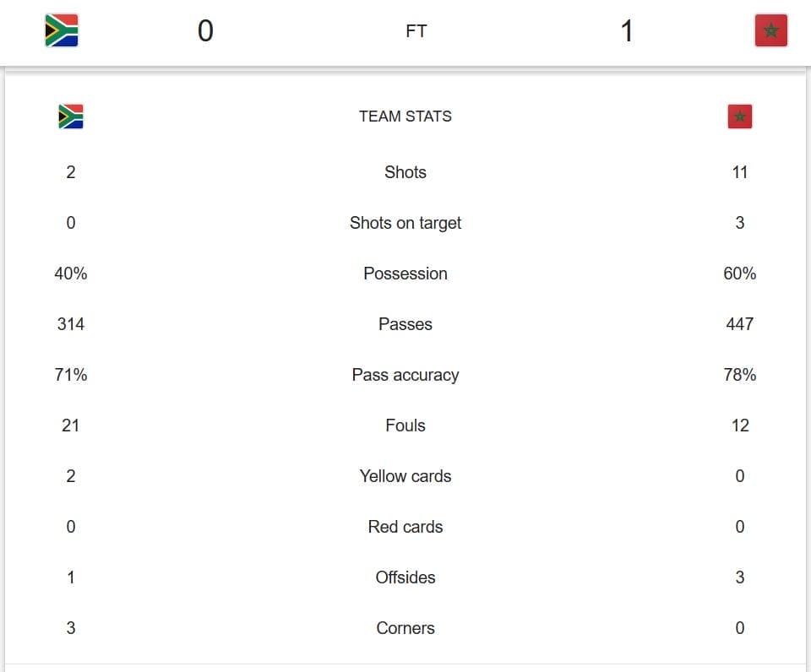This screenshot has width=811, height=672.
Task: Click Morocco's 60% possession value
Action: 740,274
